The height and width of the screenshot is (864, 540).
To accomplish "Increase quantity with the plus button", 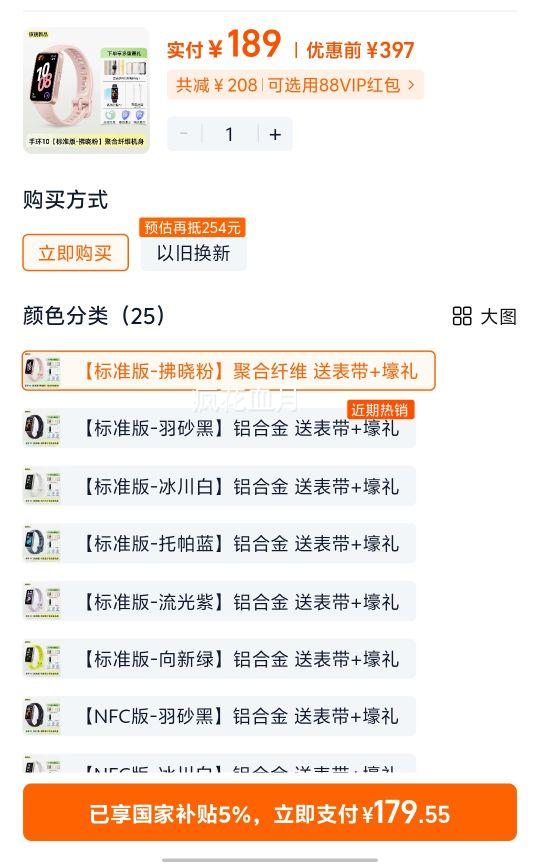I will [x=275, y=134].
